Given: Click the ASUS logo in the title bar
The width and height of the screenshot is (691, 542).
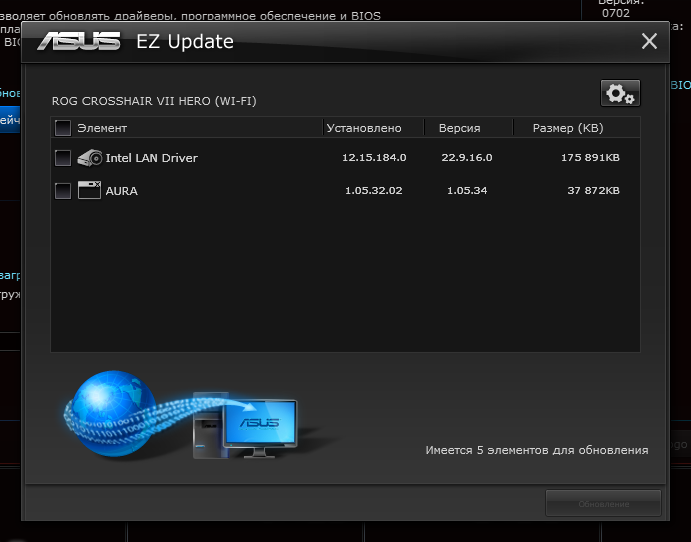Looking at the screenshot, I should pos(79,41).
